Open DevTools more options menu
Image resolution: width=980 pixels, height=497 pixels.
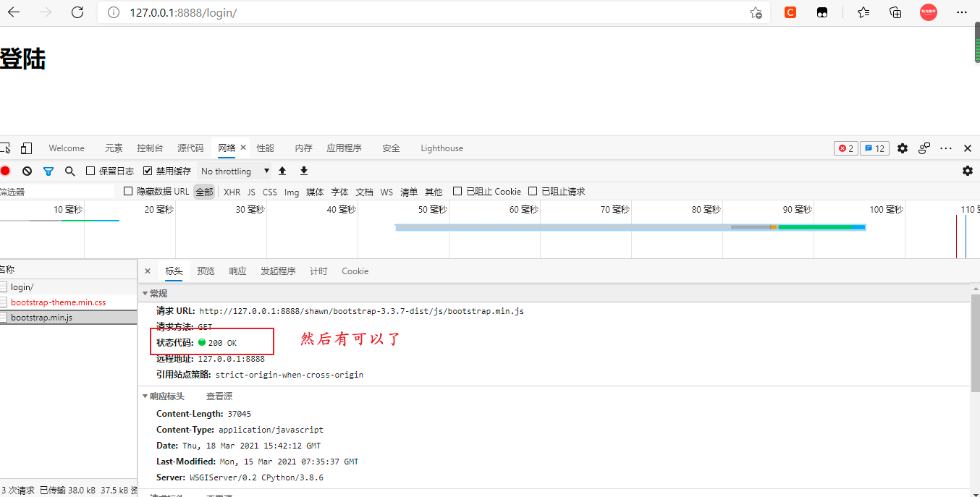coord(946,148)
